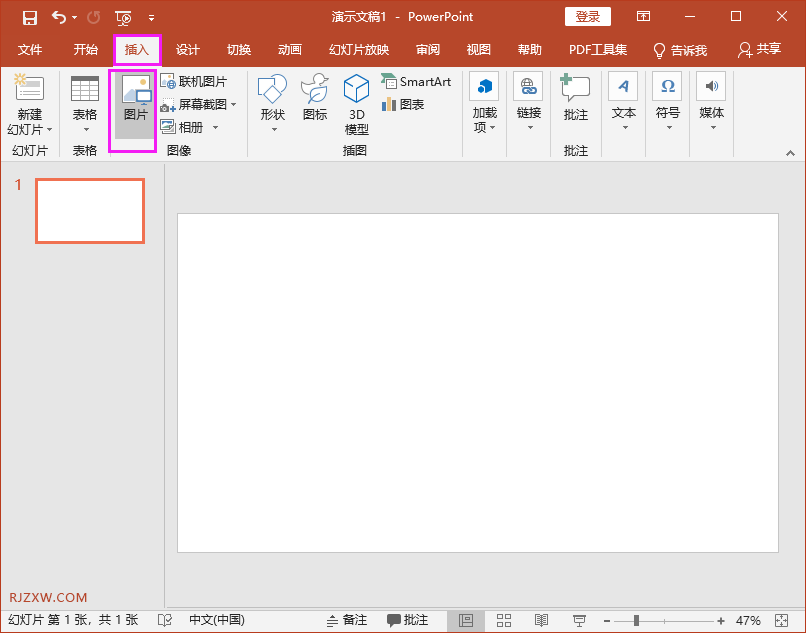Click the 图片 (Picture) insert icon
Viewport: 806px width, 633px height.
pyautogui.click(x=135, y=101)
